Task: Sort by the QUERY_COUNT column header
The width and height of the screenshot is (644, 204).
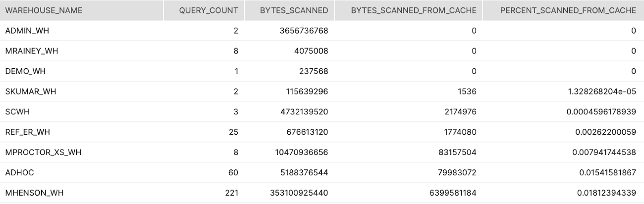Action: tap(209, 10)
